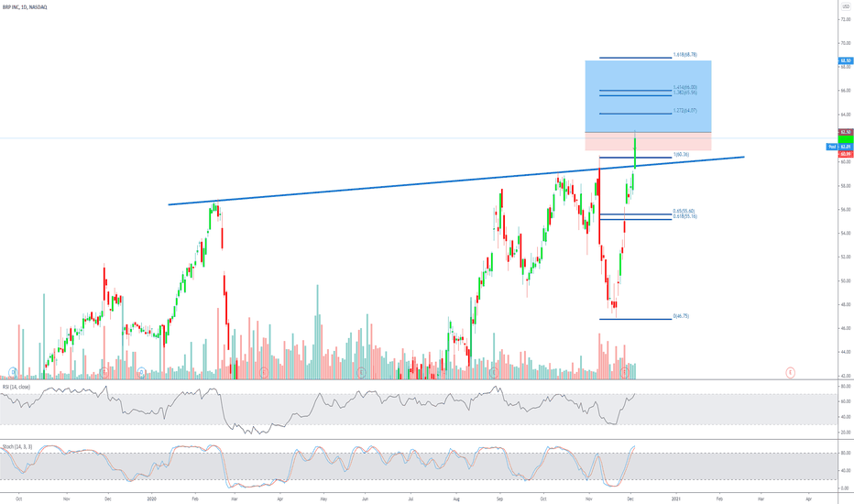This screenshot has height=504, width=854.
Task: Click the Post market price tag
Action: coord(832,147)
